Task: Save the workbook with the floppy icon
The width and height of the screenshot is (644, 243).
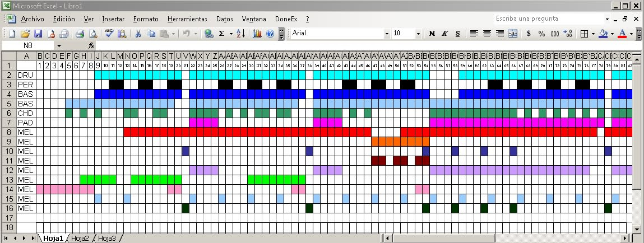Action: click(x=38, y=34)
